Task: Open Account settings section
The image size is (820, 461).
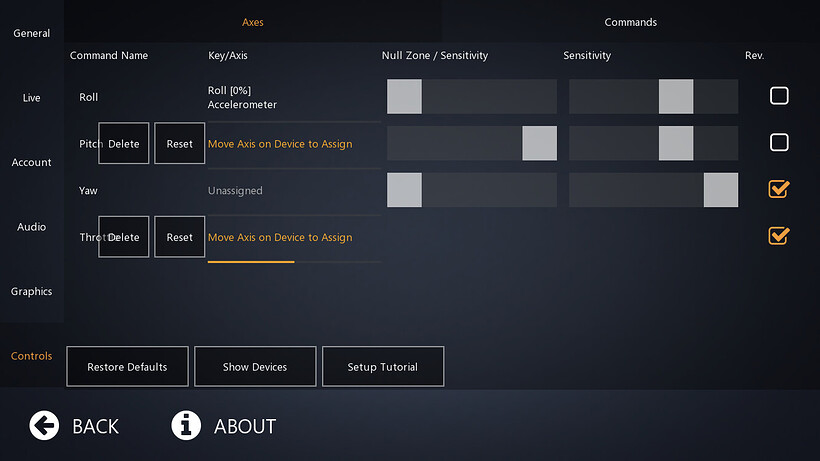Action: [x=31, y=162]
